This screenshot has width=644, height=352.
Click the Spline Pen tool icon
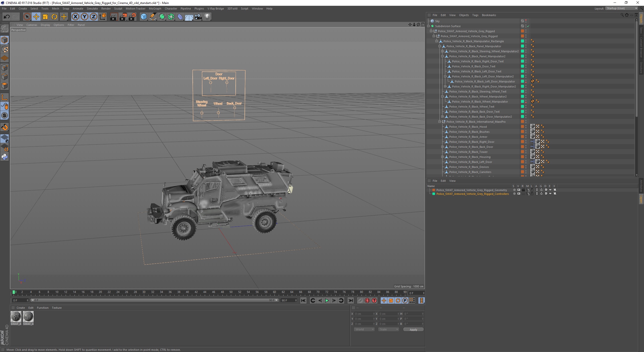[153, 17]
